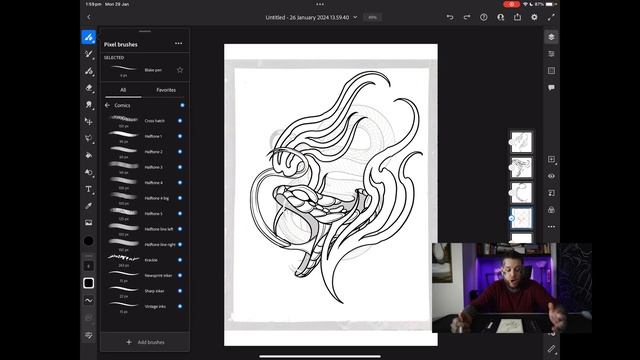Screen dimensions: 640x360
Task: Open the Precision panel icon
Action: 551,71
